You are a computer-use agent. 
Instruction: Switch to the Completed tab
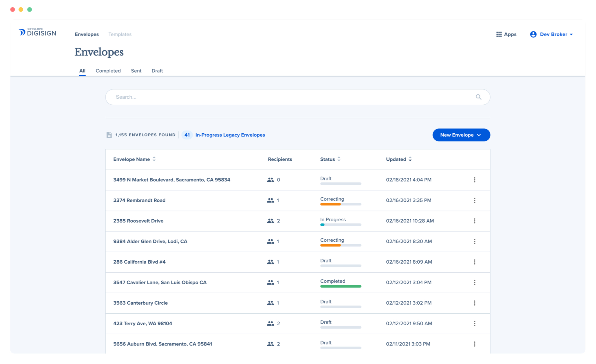click(x=108, y=71)
